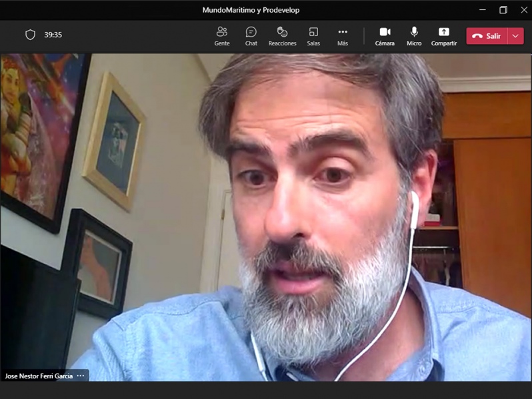
Task: Open the Más options menu
Action: click(x=343, y=36)
